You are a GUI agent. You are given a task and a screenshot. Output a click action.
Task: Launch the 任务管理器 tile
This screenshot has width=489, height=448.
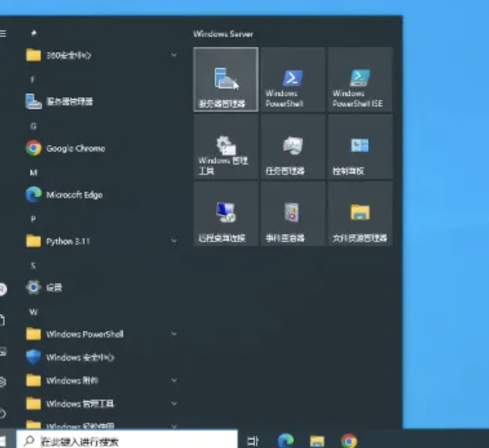click(293, 147)
